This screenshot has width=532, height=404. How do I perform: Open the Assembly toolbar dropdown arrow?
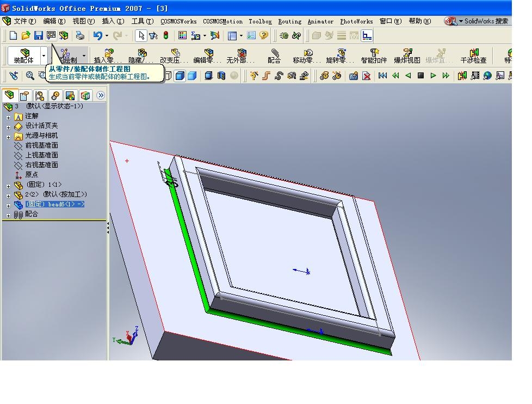[44, 56]
